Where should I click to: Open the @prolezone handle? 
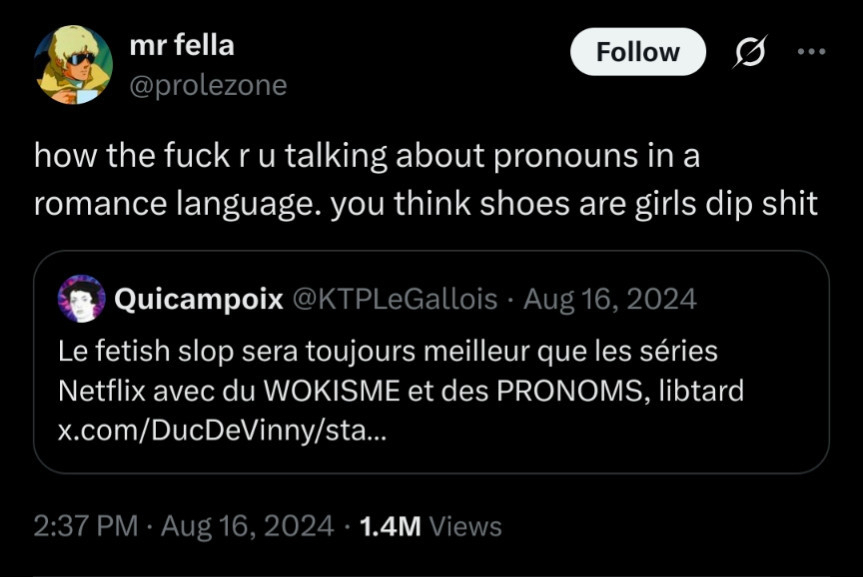click(x=208, y=86)
